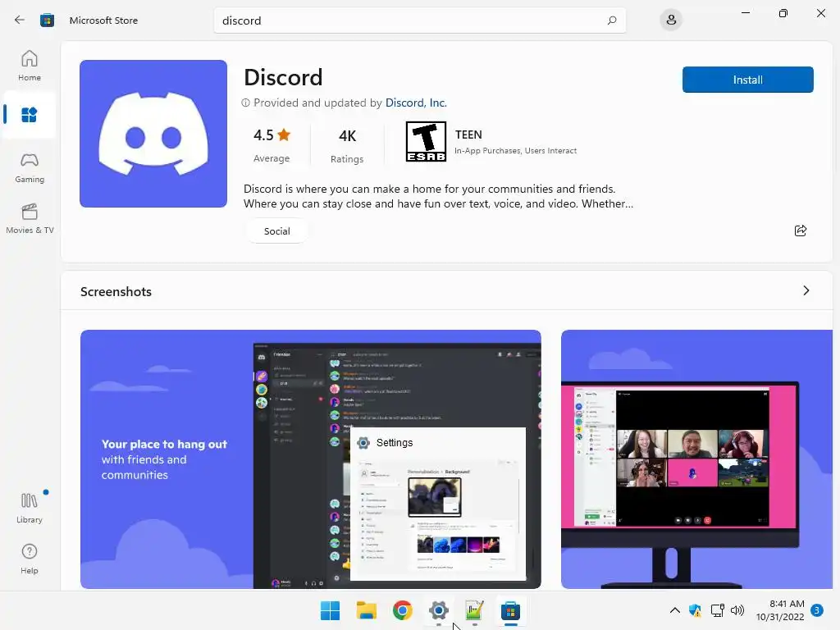Open notification center badge showing 3
This screenshot has height=630, width=840.
(x=817, y=610)
